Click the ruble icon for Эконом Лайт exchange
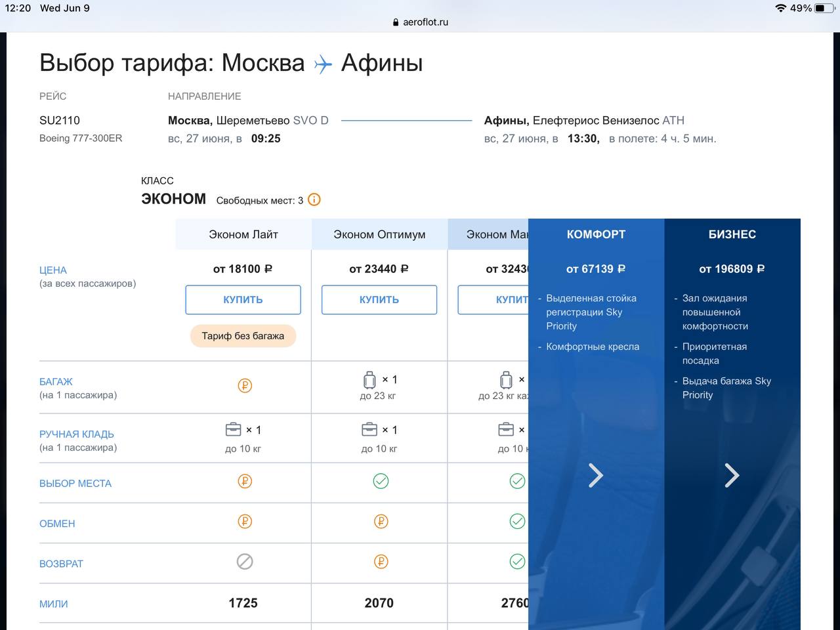Screen dimensions: 840x630 click(245, 522)
